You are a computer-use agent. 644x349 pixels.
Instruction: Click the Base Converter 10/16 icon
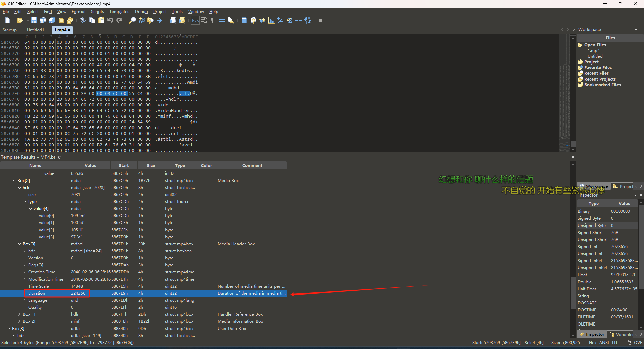pos(308,20)
